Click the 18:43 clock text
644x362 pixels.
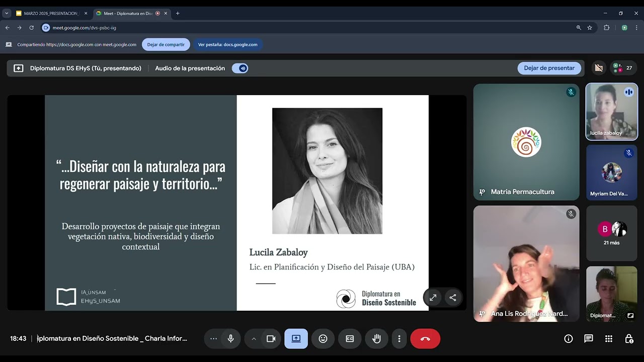[x=18, y=339]
